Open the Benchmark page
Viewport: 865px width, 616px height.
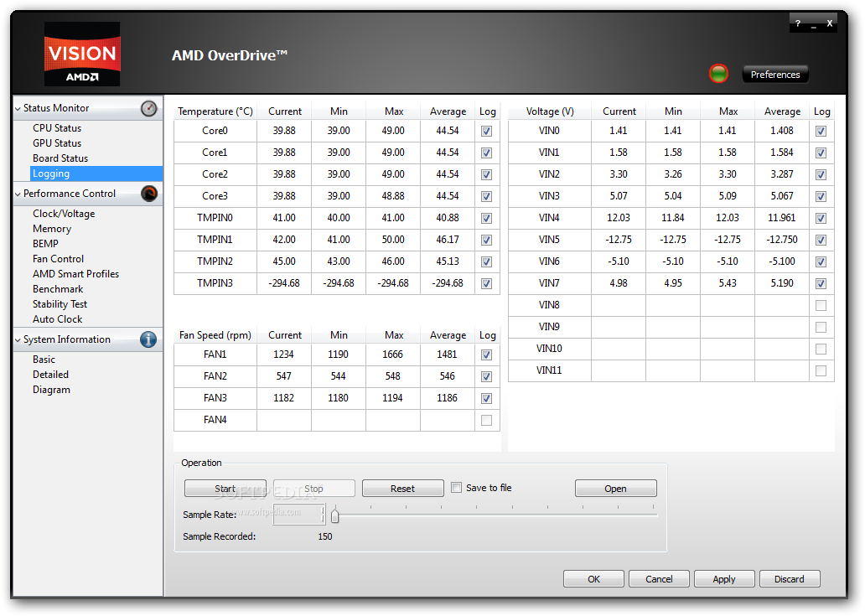[x=57, y=289]
